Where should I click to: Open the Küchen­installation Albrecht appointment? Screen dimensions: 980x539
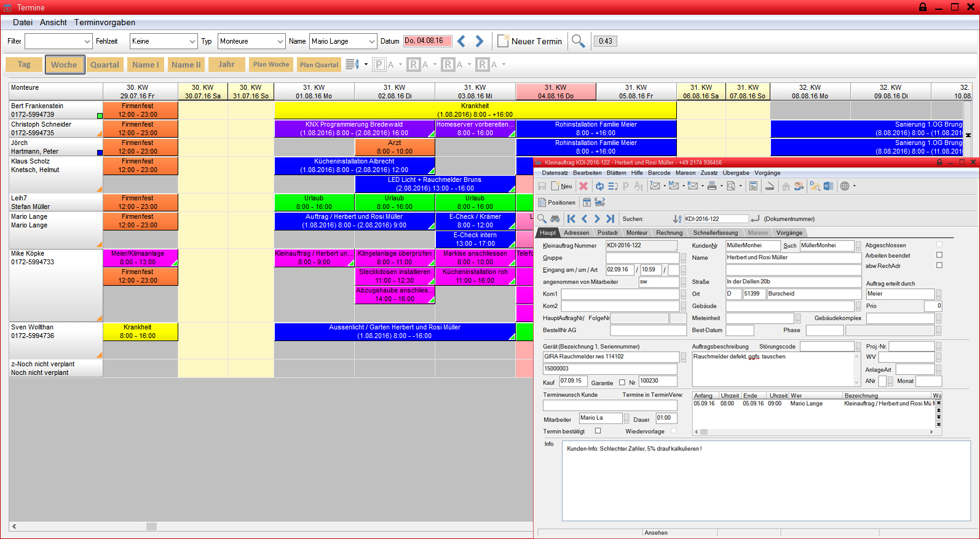(x=355, y=165)
